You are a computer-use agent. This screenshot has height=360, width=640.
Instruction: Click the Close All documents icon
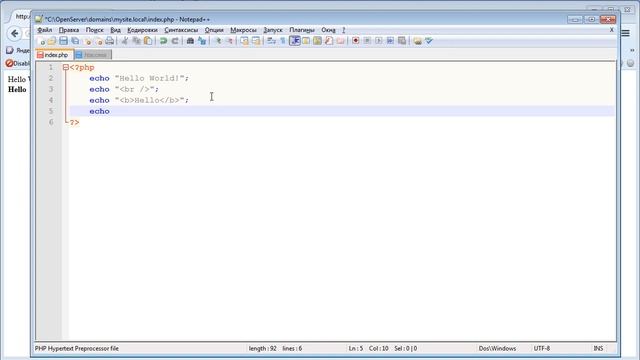[98, 41]
